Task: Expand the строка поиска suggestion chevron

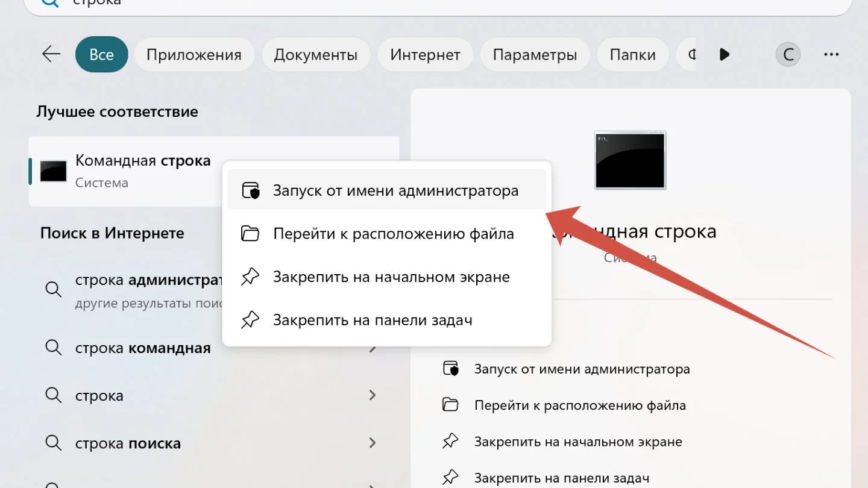Action: point(373,443)
